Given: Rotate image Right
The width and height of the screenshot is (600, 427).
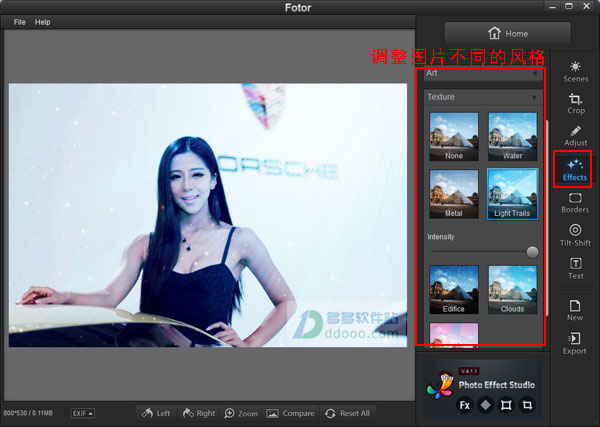Looking at the screenshot, I should (x=199, y=413).
